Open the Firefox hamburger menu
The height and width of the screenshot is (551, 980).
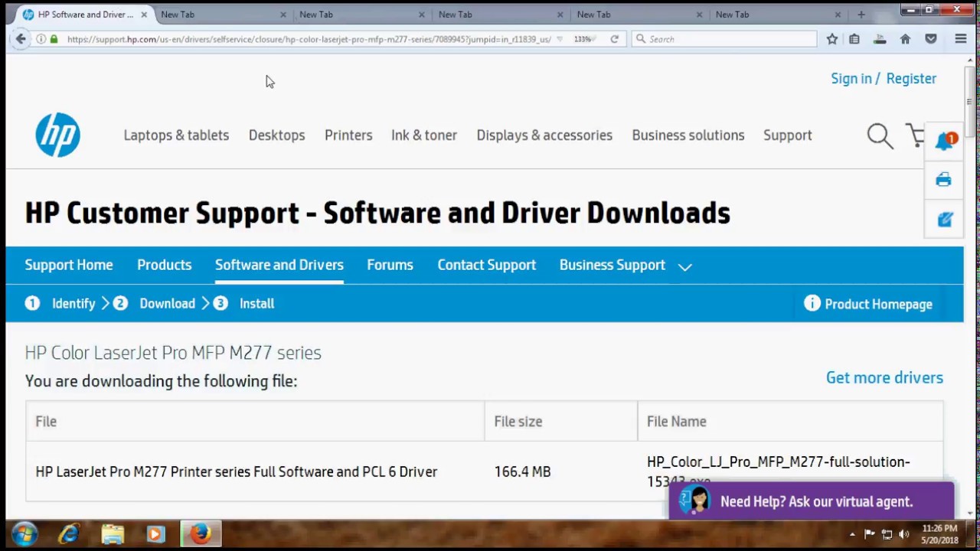pyautogui.click(x=961, y=39)
